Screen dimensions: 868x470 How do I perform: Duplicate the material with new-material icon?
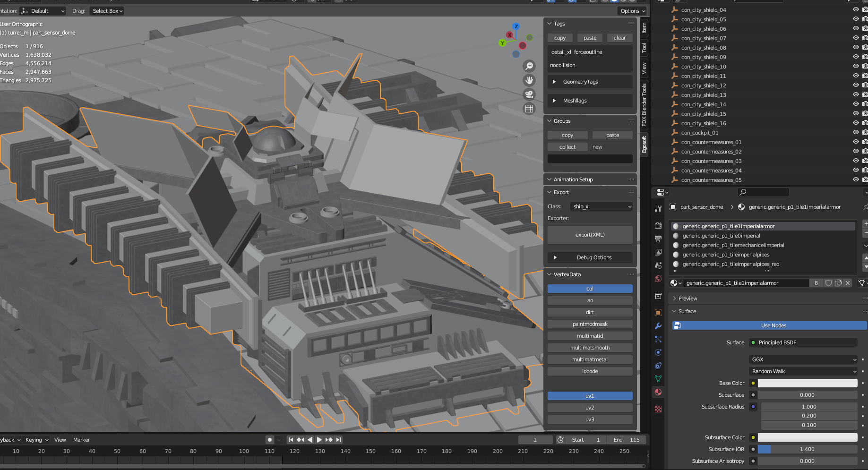click(838, 283)
